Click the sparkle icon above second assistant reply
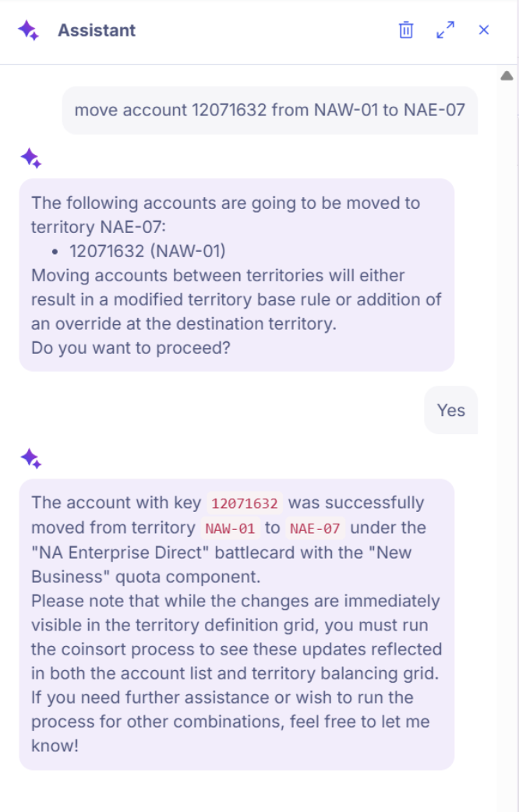The image size is (519, 812). click(x=31, y=458)
